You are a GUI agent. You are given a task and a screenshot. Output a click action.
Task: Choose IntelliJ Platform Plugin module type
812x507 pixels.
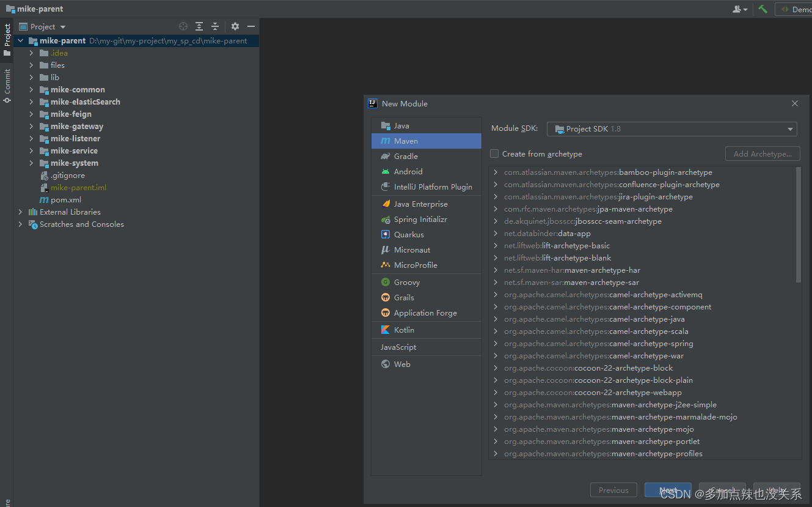(426, 187)
